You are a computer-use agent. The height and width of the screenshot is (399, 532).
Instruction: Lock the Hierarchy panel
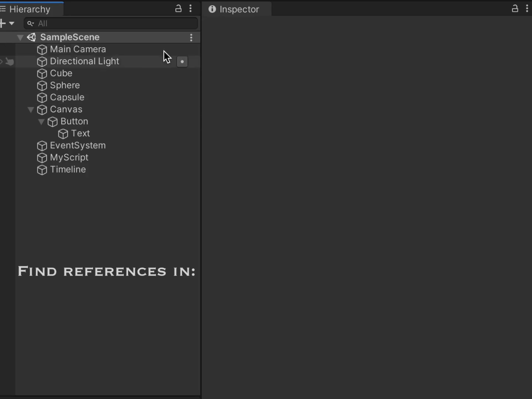pos(178,8)
